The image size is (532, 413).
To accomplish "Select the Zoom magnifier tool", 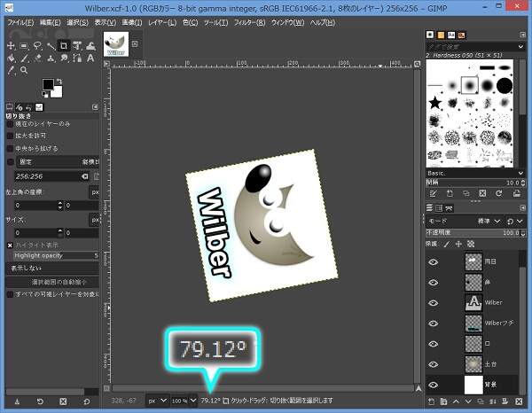I will coord(24,70).
